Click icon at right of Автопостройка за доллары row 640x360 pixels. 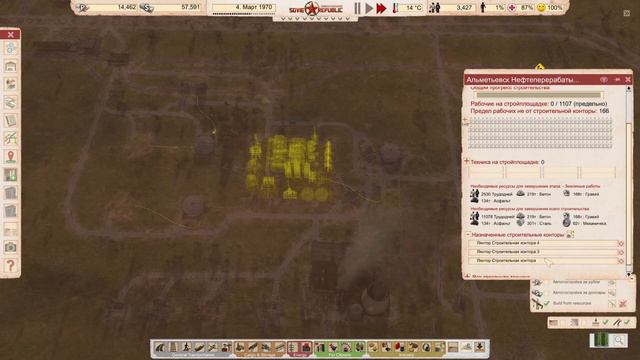[x=612, y=293]
